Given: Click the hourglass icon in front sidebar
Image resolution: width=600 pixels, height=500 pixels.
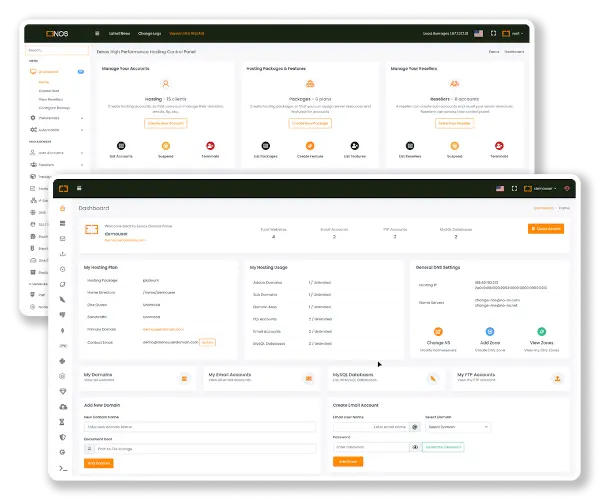Looking at the screenshot, I should [x=62, y=422].
